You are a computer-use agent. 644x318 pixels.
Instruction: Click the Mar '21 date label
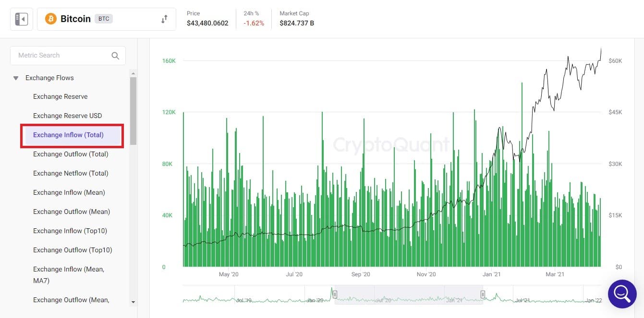555,274
